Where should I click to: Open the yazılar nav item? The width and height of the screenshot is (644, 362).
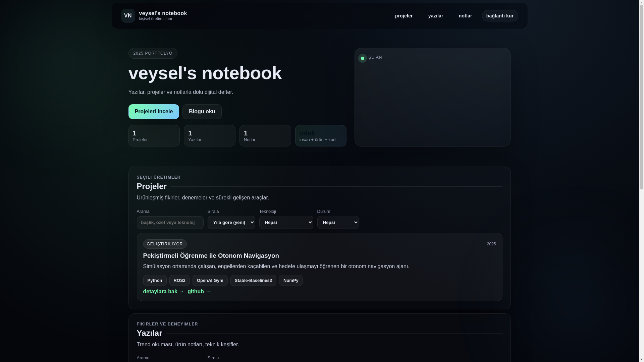point(435,16)
